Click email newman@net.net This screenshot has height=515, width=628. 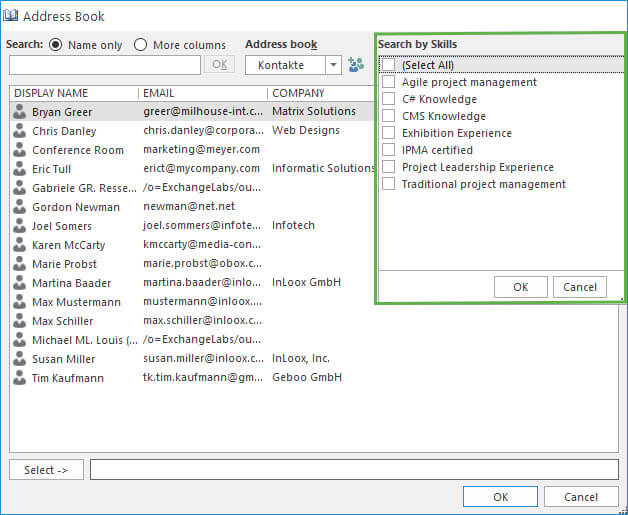189,206
